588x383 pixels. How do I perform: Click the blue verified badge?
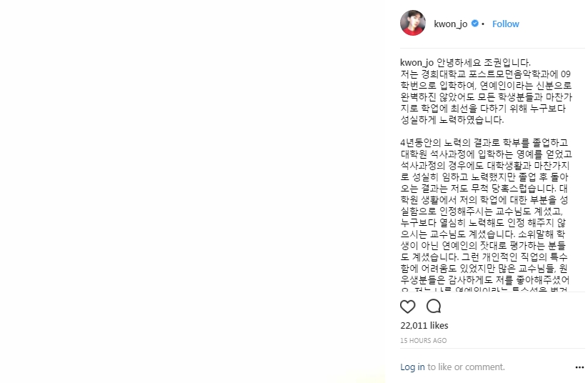[x=474, y=24]
